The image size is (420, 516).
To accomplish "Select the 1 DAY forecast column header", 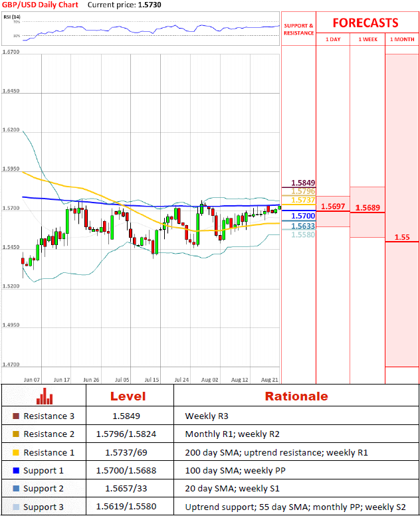I will click(333, 39).
